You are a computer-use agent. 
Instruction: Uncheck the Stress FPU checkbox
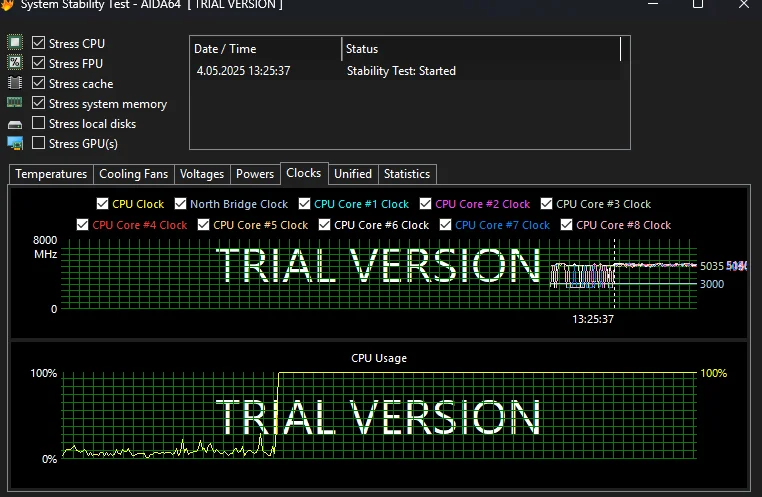tap(38, 63)
